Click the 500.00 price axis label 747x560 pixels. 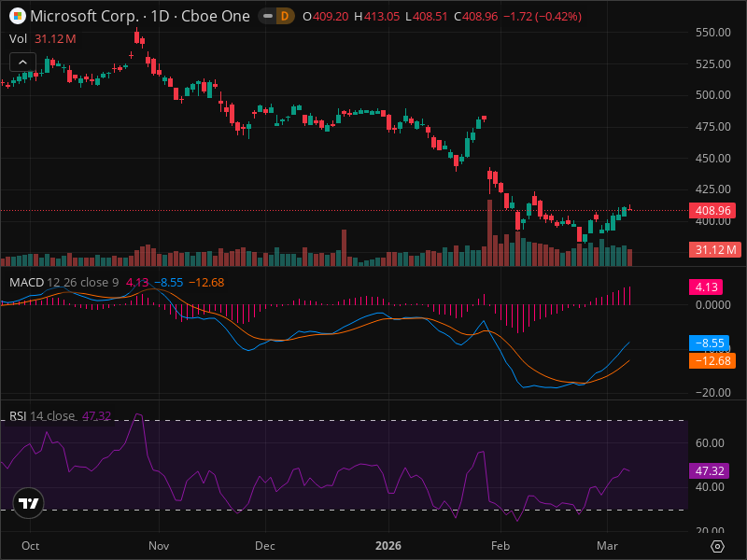[713, 95]
